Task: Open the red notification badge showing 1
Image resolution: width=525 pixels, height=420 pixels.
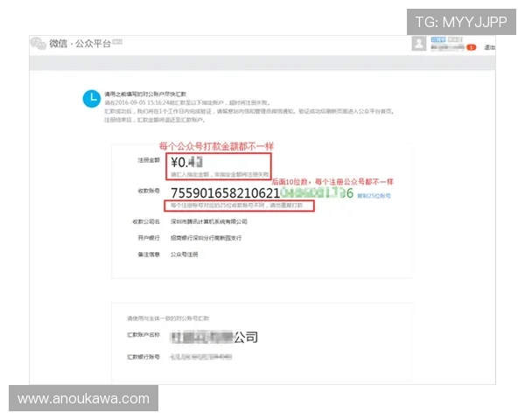Action: pyautogui.click(x=471, y=47)
